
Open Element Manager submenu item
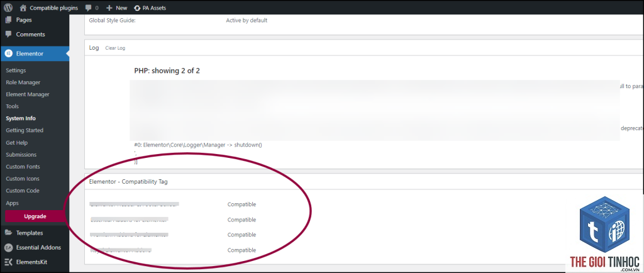coord(28,94)
